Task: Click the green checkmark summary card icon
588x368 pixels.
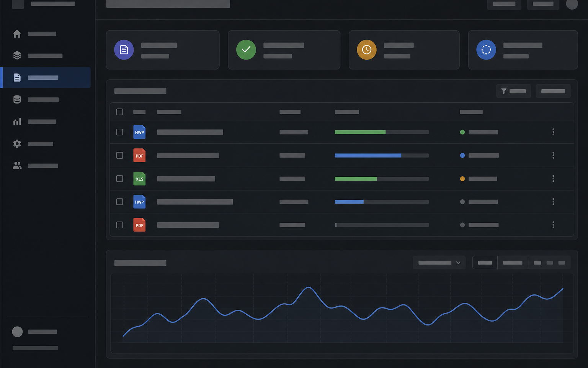Action: tap(246, 50)
